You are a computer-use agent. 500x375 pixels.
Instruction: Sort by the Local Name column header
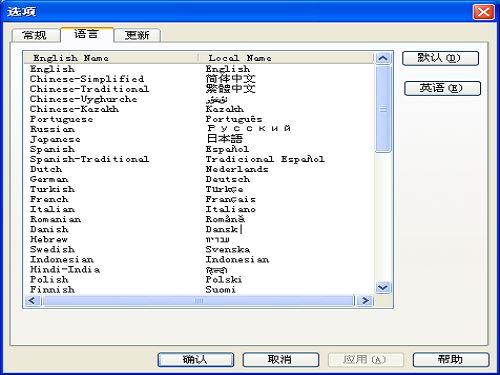click(287, 58)
